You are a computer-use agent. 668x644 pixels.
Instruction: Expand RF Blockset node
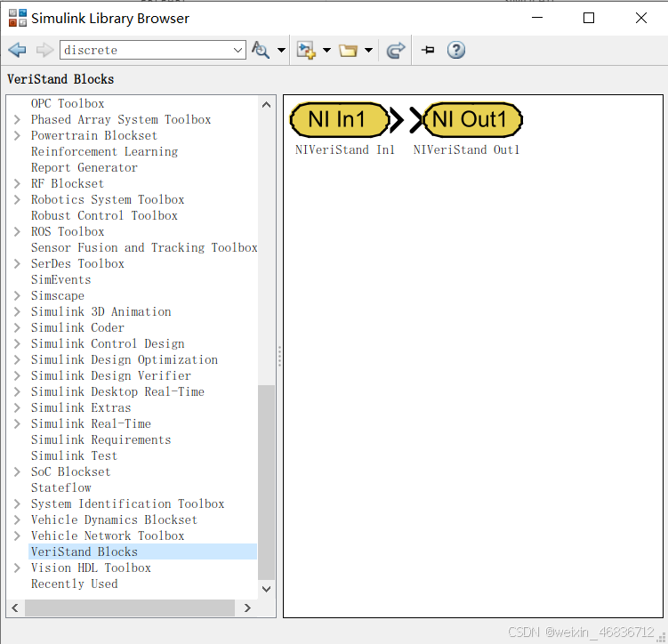tap(17, 183)
